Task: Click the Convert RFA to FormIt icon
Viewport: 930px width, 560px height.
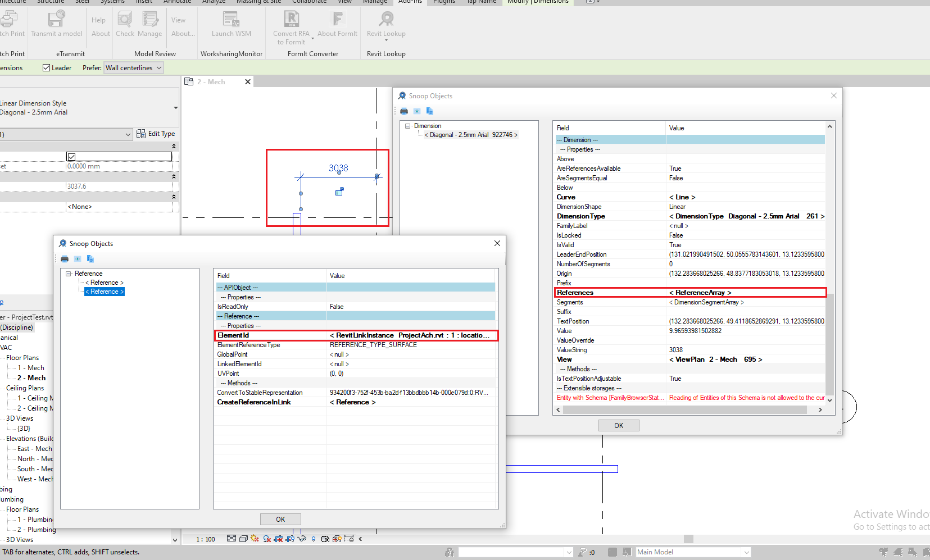Action: [x=292, y=19]
